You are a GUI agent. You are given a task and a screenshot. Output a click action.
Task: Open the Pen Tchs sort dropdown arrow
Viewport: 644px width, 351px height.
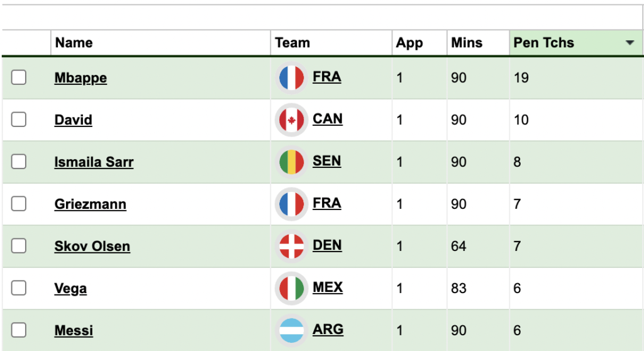[x=630, y=43]
